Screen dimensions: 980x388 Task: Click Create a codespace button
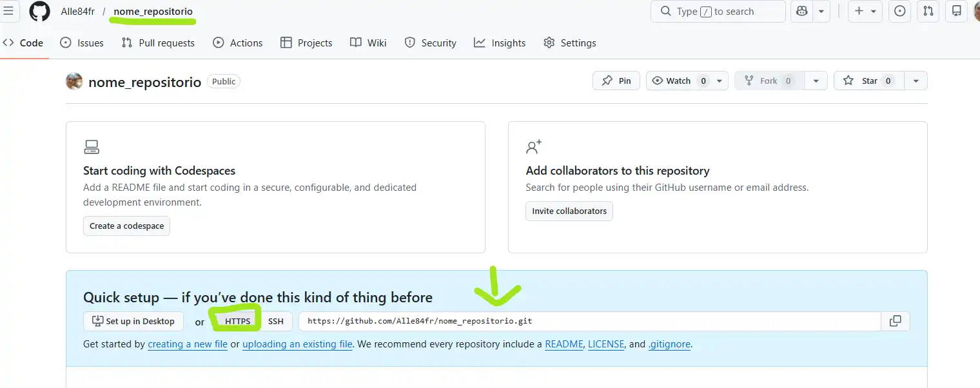pyautogui.click(x=126, y=226)
